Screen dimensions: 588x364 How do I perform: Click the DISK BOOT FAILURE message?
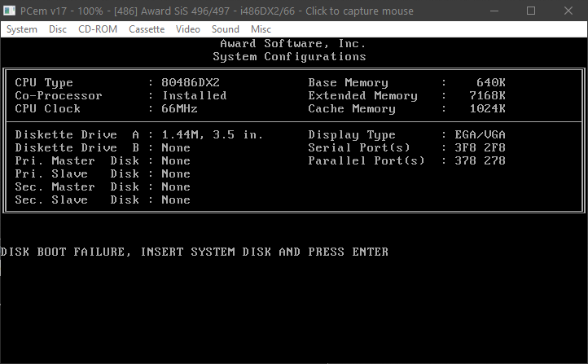click(195, 252)
